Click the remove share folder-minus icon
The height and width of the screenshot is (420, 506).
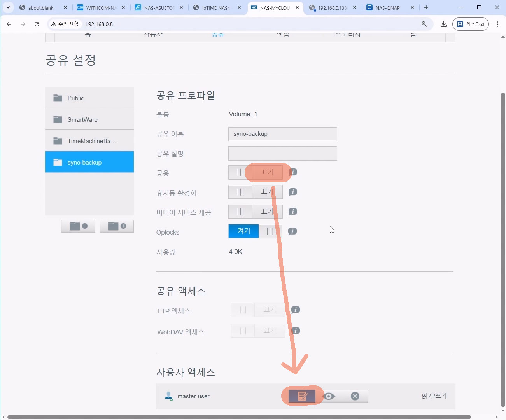(x=78, y=226)
